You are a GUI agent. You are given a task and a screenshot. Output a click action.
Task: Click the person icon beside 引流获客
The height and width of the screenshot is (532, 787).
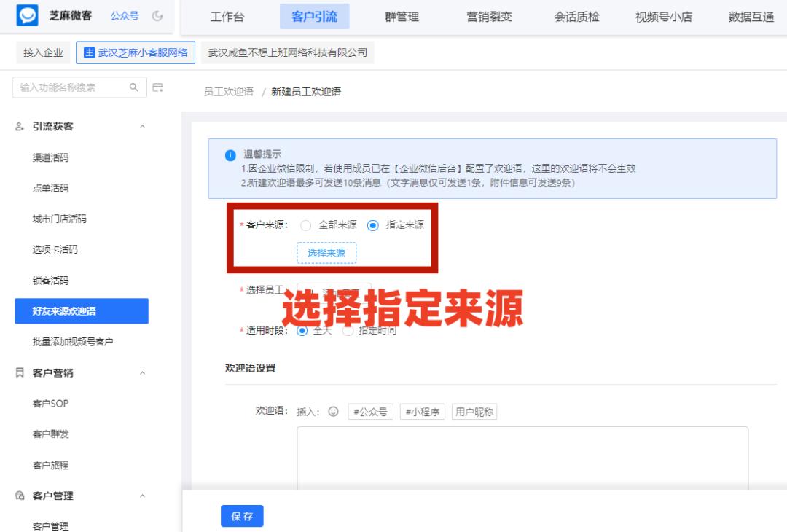[19, 126]
